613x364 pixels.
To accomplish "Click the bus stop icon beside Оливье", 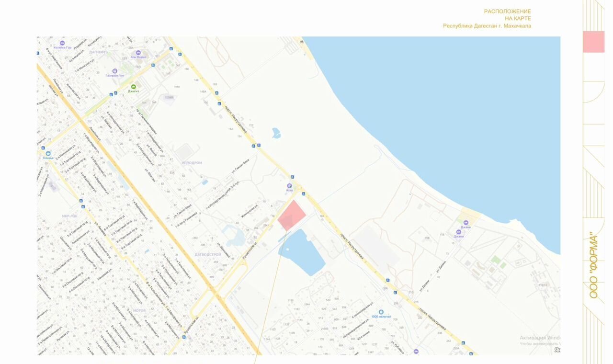I will click(x=43, y=148).
